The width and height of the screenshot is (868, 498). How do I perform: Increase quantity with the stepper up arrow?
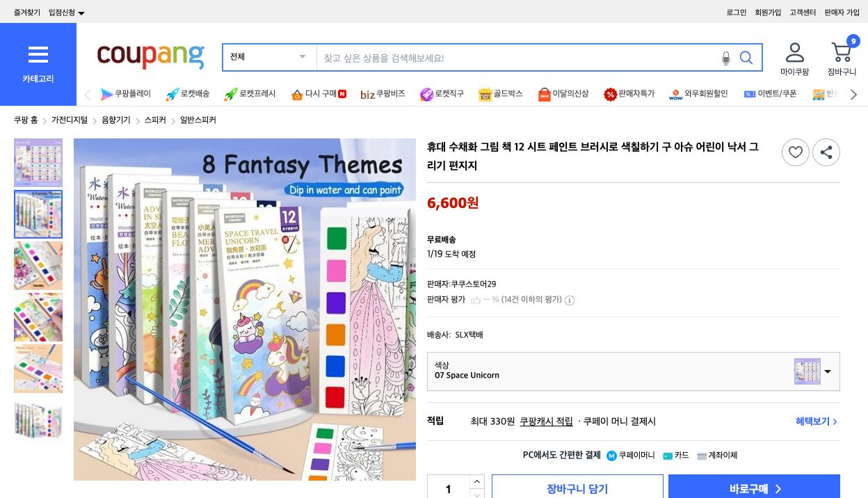click(x=477, y=481)
